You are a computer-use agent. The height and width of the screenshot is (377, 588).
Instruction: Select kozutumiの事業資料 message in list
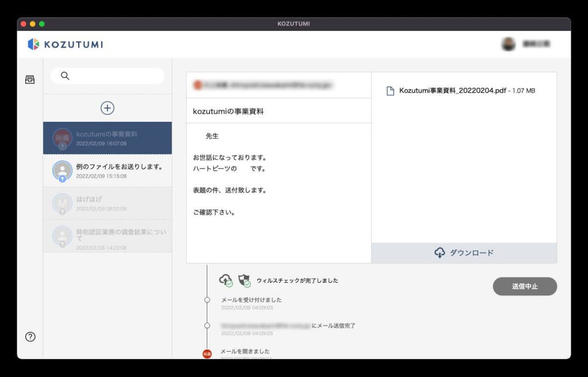tap(107, 138)
